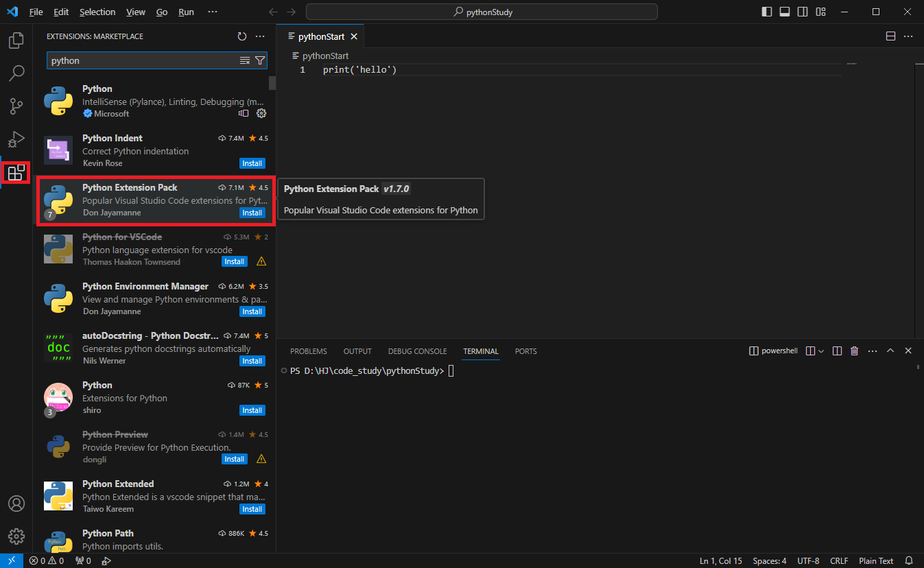The image size is (924, 568).
Task: Open the Selection menu
Action: coord(97,12)
